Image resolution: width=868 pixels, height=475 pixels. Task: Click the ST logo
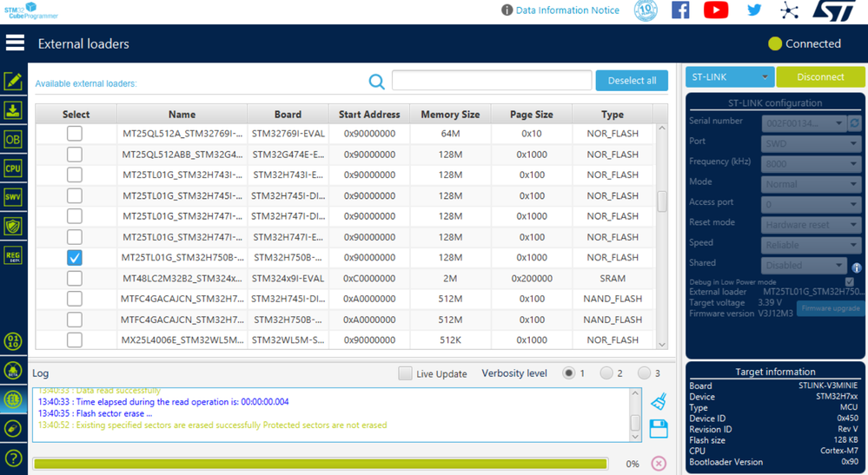click(x=833, y=10)
